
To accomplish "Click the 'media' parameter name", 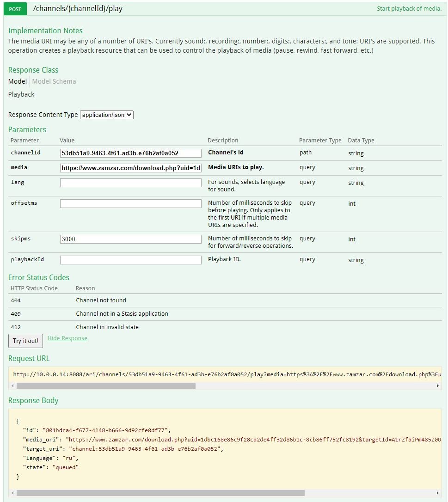I will tap(19, 167).
